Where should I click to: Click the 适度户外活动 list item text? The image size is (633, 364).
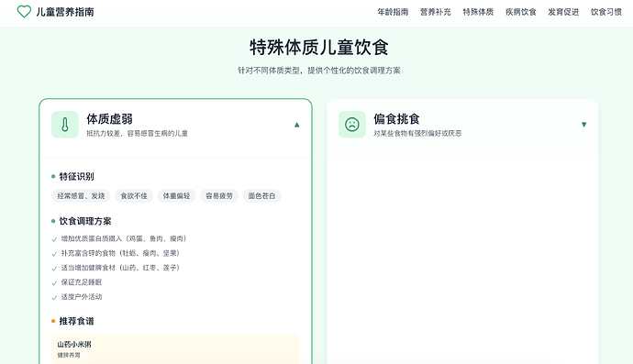tap(82, 297)
